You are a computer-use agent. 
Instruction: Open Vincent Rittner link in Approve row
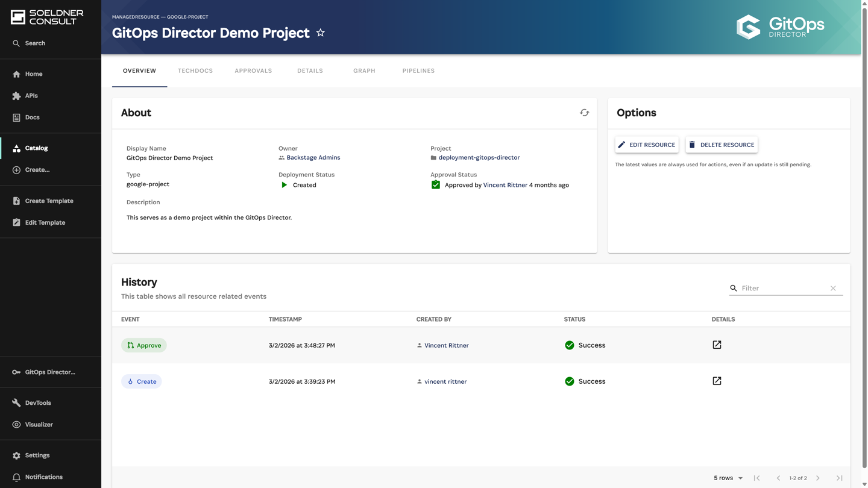(x=447, y=345)
